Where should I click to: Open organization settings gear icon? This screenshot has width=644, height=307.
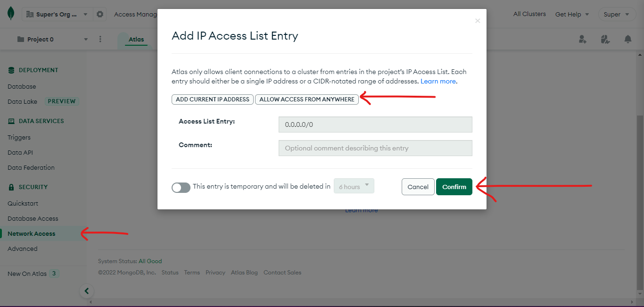point(100,14)
